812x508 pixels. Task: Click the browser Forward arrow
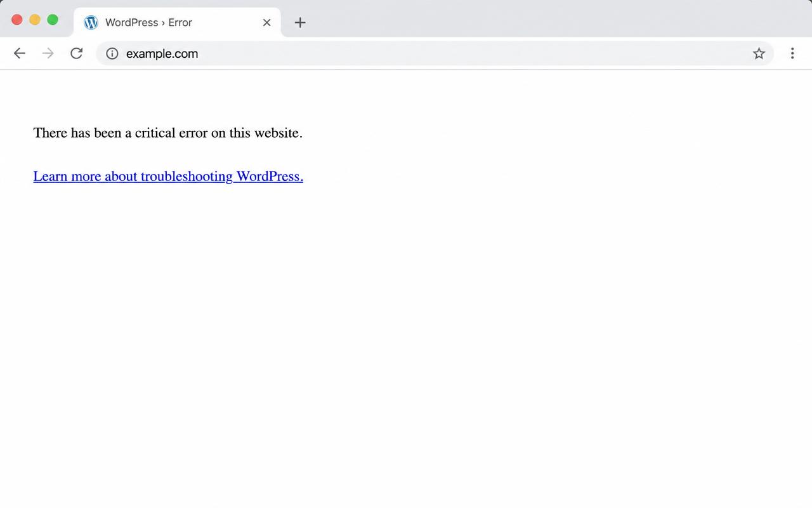(x=48, y=53)
